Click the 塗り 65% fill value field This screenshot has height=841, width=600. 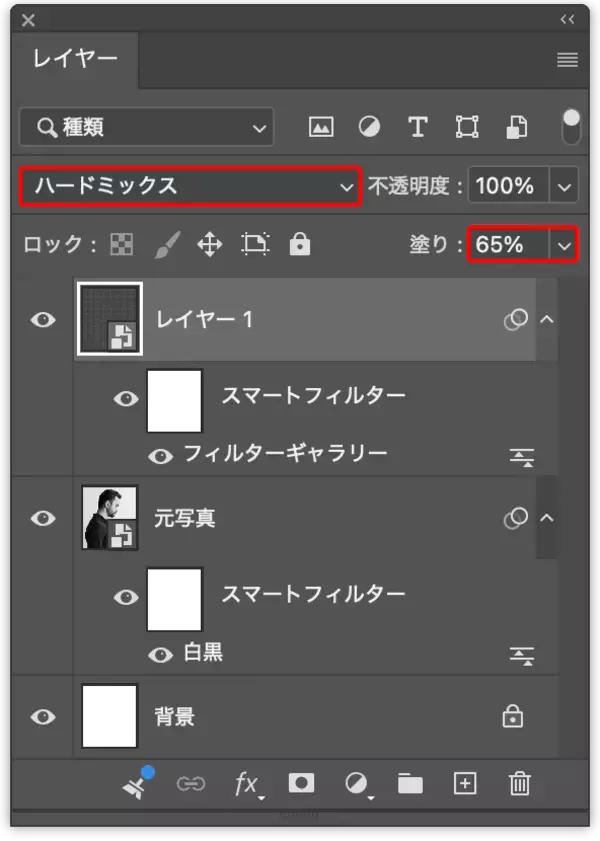(x=508, y=245)
